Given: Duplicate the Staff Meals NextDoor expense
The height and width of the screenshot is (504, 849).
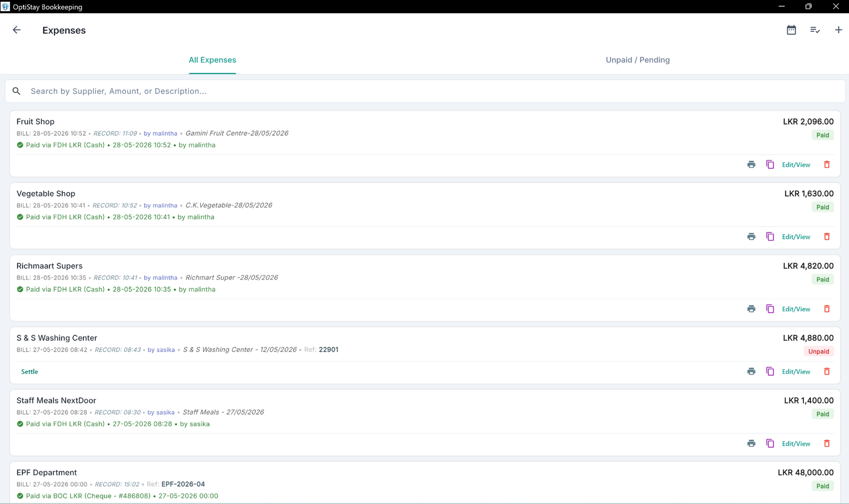Looking at the screenshot, I should 770,444.
